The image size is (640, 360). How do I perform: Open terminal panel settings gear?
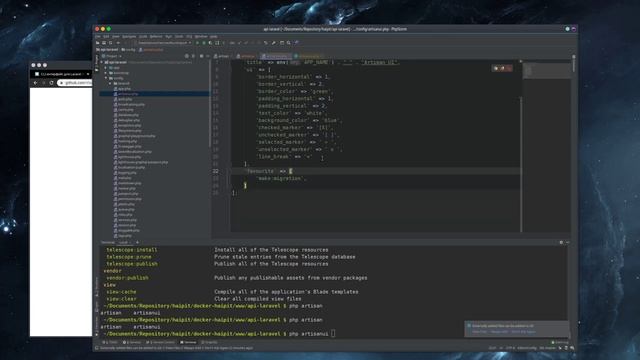point(561,242)
